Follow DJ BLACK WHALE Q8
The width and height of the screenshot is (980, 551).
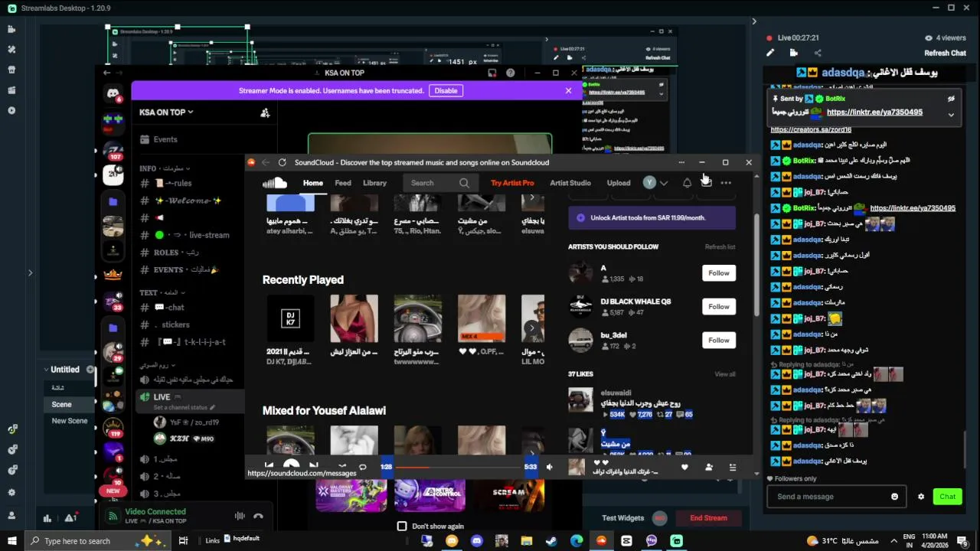(x=719, y=307)
